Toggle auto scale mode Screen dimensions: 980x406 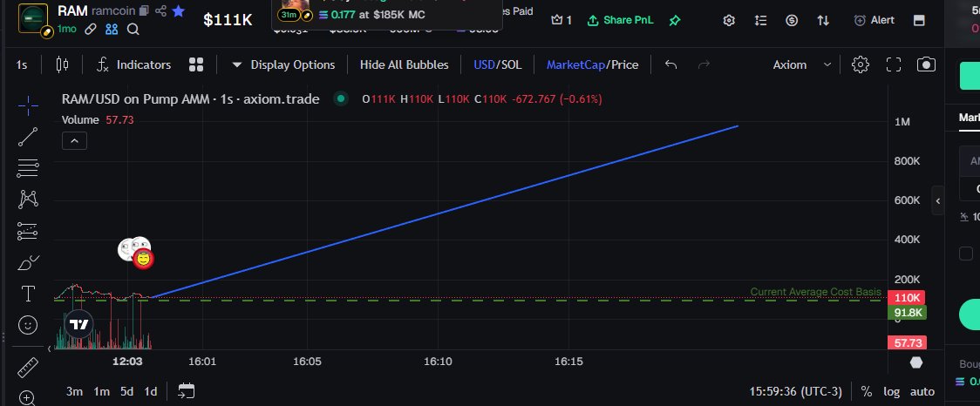coord(922,392)
